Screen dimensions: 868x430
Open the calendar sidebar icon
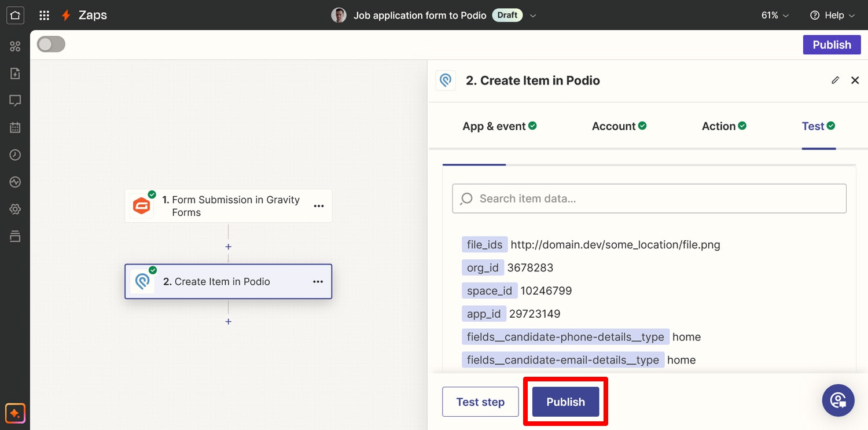pyautogui.click(x=15, y=128)
